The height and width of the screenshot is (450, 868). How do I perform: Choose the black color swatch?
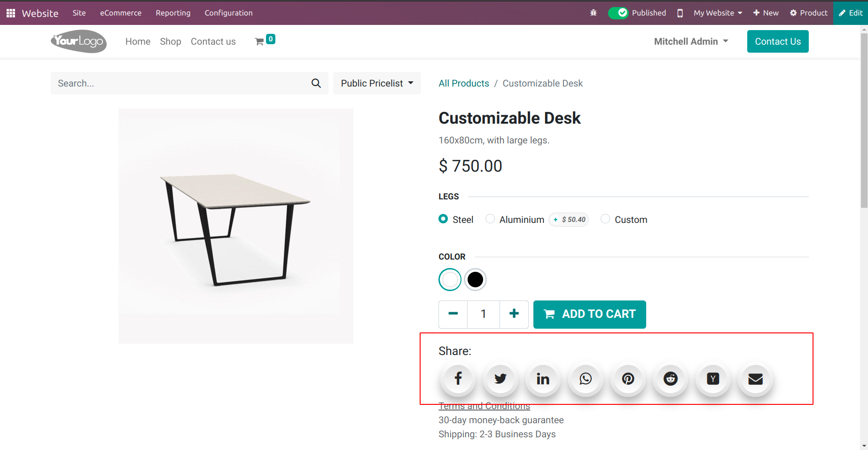click(475, 280)
